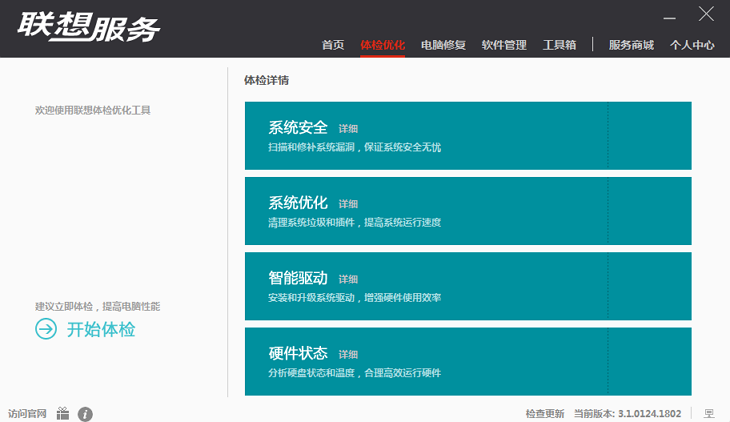Click the 访问官网 link
The image size is (730, 422).
(27, 414)
